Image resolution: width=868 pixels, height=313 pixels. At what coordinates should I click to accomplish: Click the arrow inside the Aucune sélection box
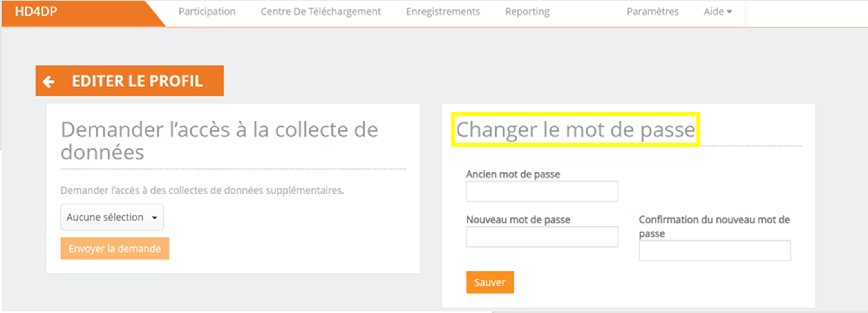coord(155,218)
